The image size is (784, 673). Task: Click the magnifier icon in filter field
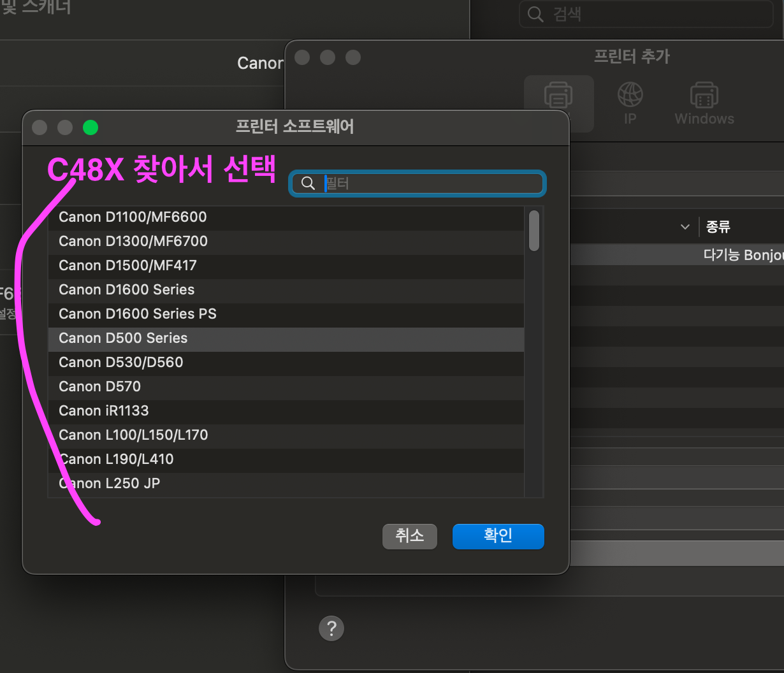coord(309,184)
